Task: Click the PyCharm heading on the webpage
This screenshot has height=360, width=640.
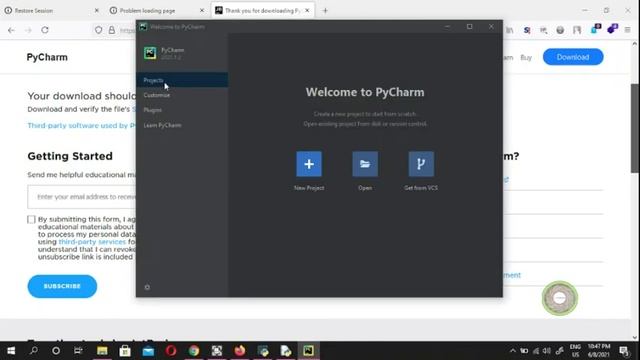Action: click(47, 57)
